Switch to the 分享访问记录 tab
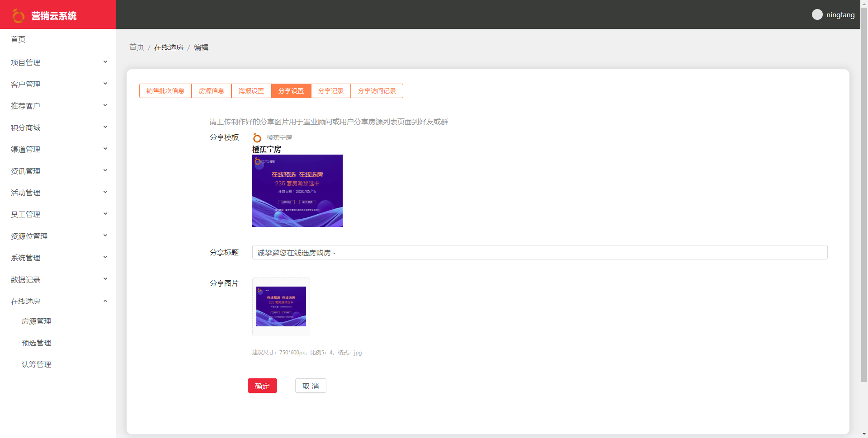The image size is (868, 438). click(x=377, y=91)
